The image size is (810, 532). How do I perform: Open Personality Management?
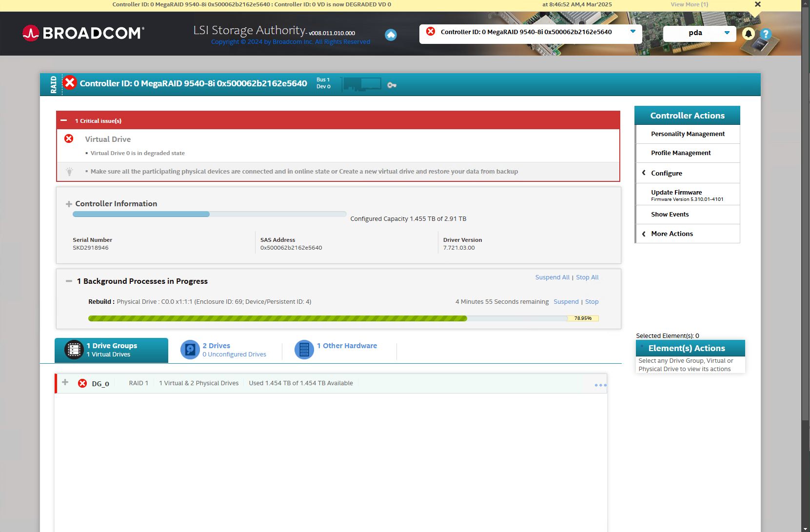pos(688,134)
